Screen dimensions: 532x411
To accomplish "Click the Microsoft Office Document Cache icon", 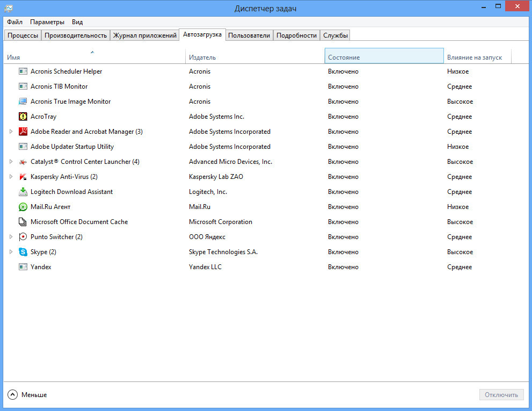I will [23, 222].
